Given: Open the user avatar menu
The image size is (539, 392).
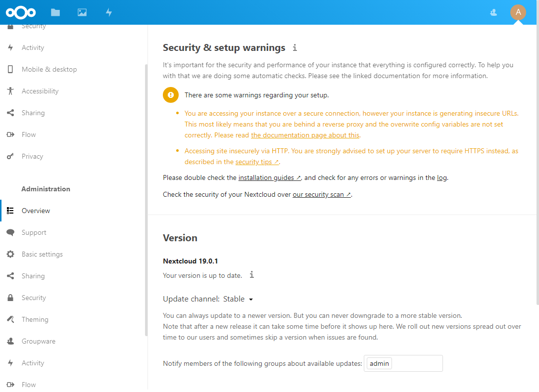Looking at the screenshot, I should (518, 13).
